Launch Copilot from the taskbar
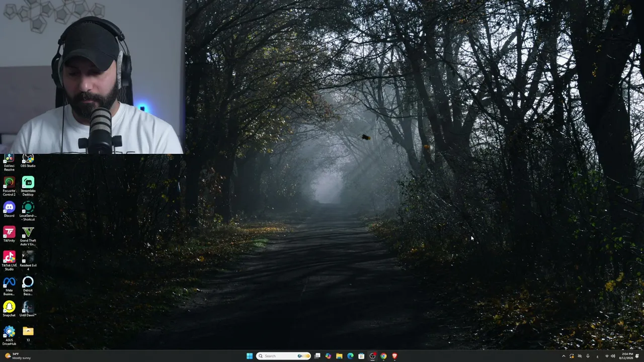The width and height of the screenshot is (644, 362). [328, 356]
